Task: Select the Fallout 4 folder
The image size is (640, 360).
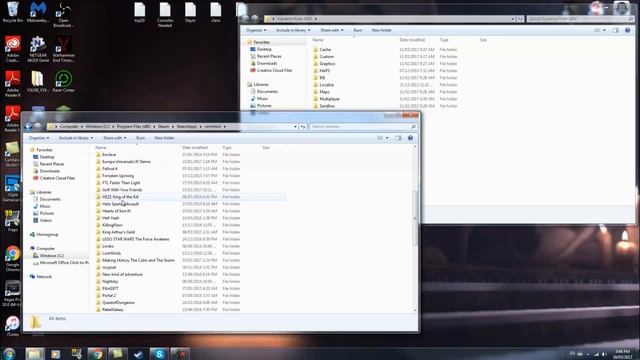Action: [109, 169]
